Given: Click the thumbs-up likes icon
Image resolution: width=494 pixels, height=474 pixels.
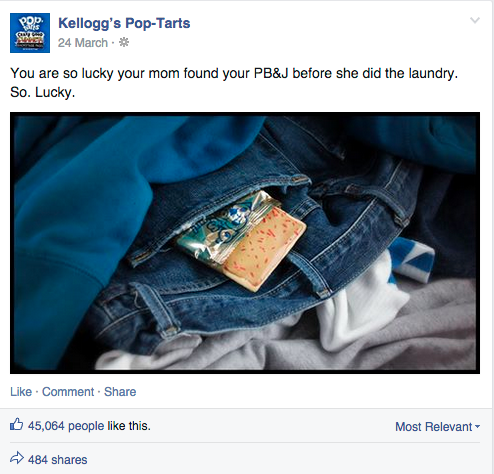Looking at the screenshot, I should (16, 424).
